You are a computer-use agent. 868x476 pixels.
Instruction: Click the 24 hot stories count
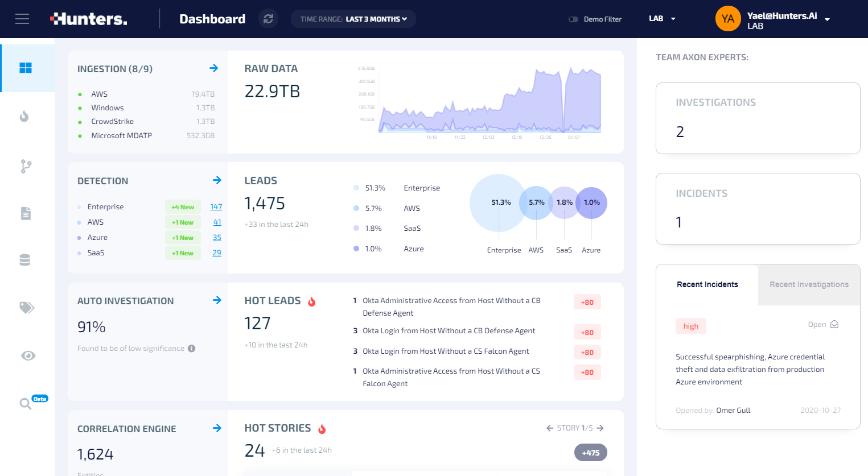point(254,450)
